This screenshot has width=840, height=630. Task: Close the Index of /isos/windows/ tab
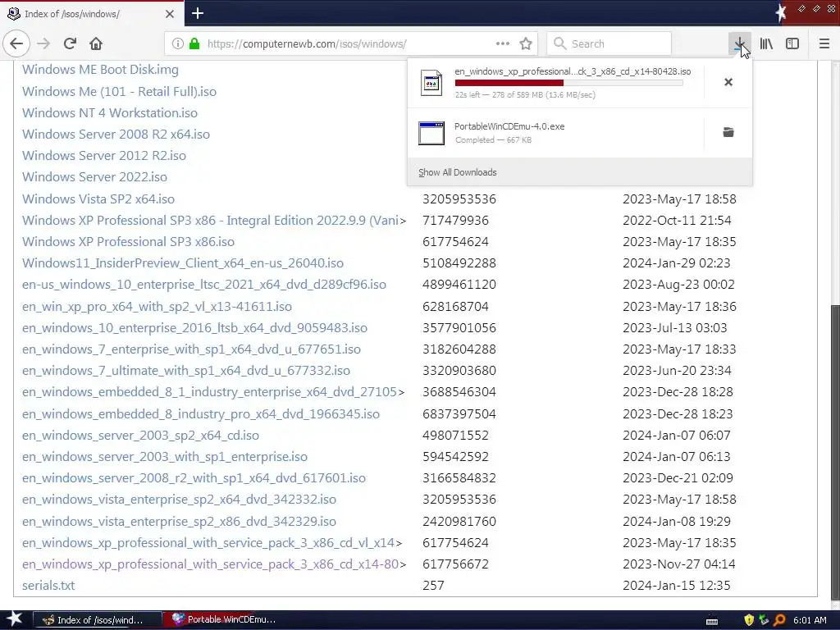click(x=170, y=14)
